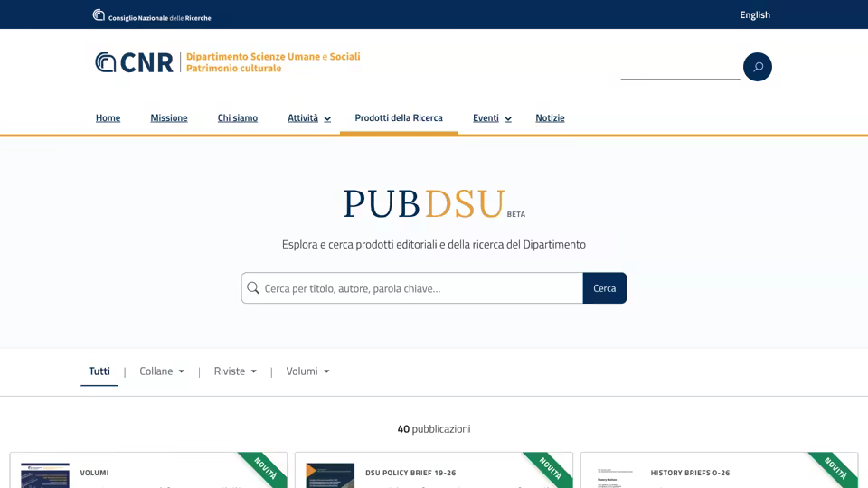Screen dimensions: 868x488
Task: Click the Consiglio Nazionale delle Ricerche logo
Action: click(x=152, y=15)
